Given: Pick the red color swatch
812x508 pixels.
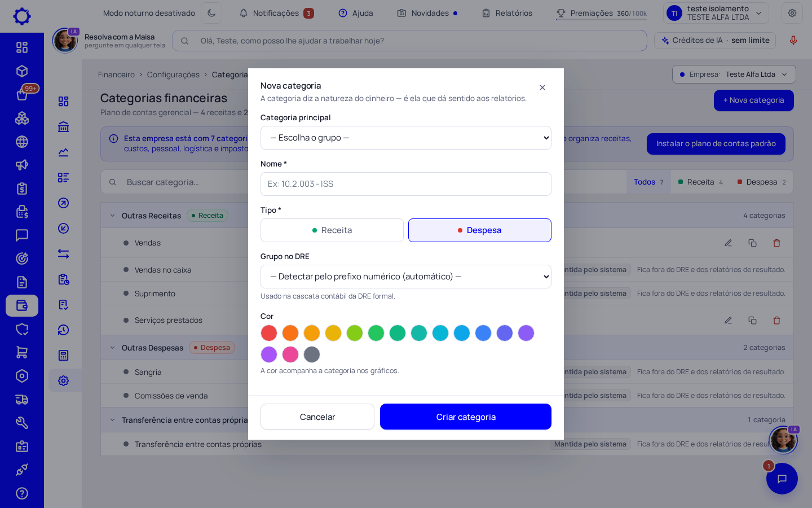Looking at the screenshot, I should [269, 333].
